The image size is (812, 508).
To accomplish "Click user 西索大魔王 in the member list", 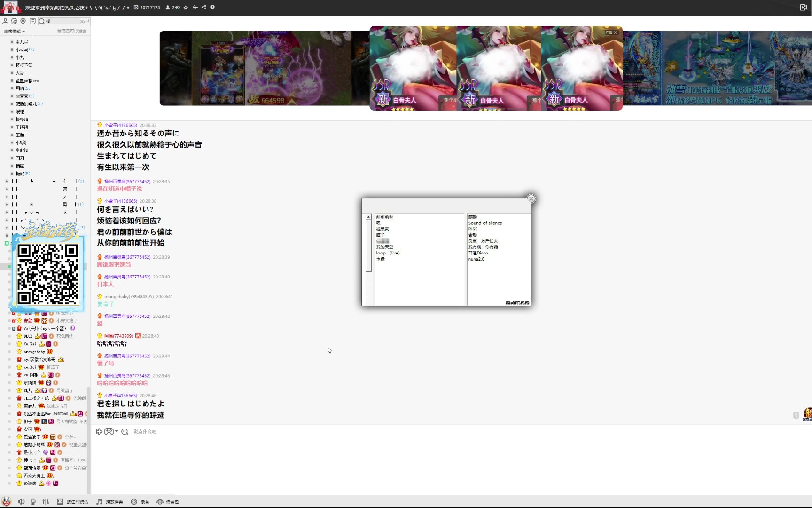I will 34,476.
